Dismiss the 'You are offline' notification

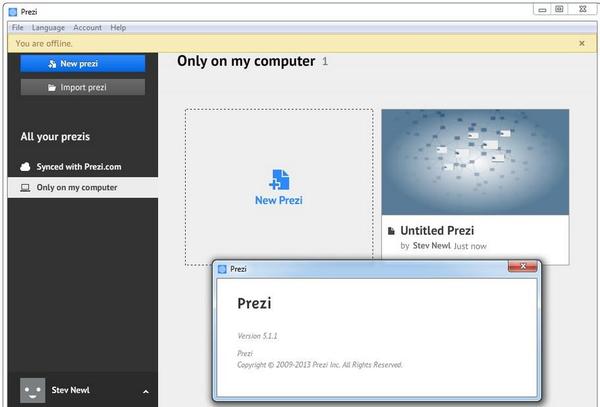[x=582, y=43]
